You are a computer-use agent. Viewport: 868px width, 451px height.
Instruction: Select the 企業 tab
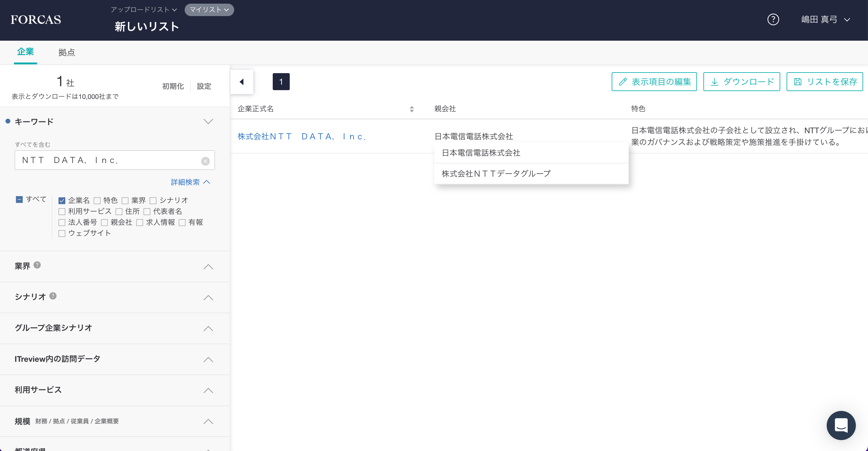25,52
